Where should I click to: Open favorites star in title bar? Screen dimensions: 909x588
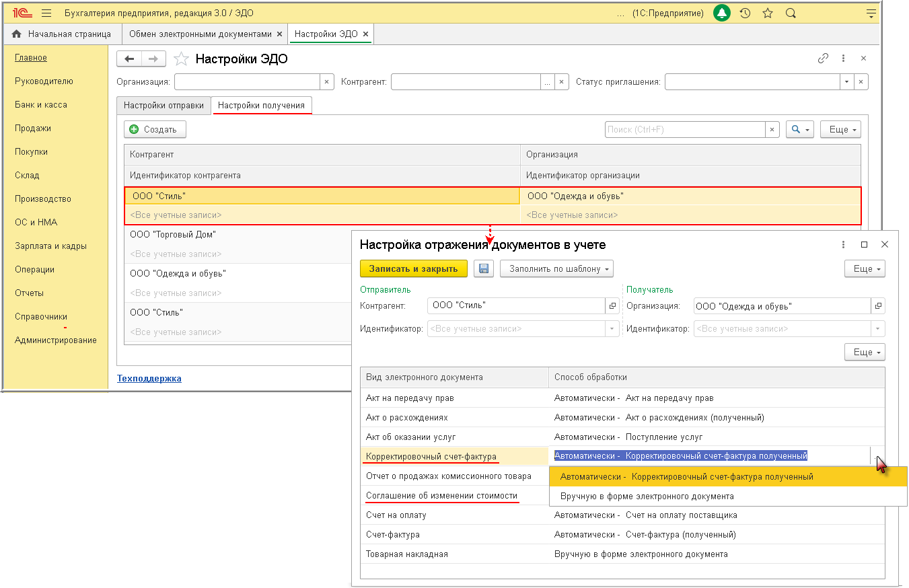pos(768,13)
